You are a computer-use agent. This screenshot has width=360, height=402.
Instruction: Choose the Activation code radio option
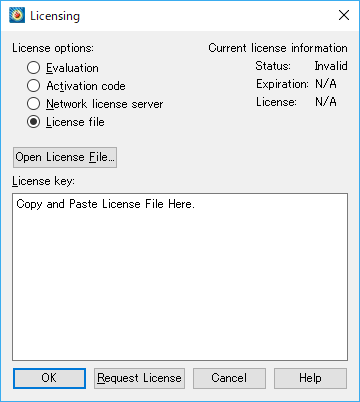click(33, 86)
